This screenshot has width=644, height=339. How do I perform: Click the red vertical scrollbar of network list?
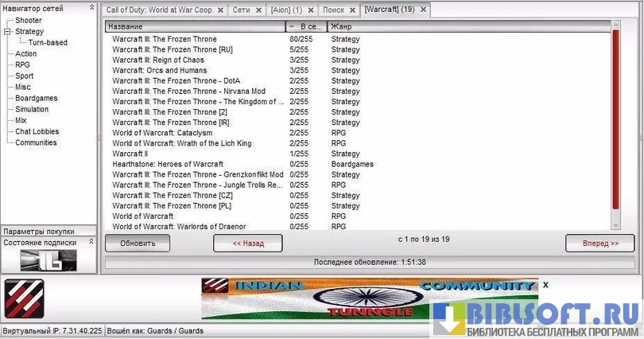click(615, 127)
